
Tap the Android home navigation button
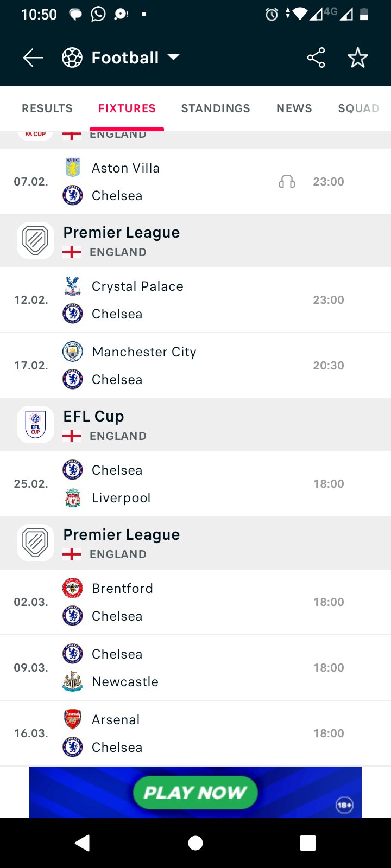click(x=195, y=843)
